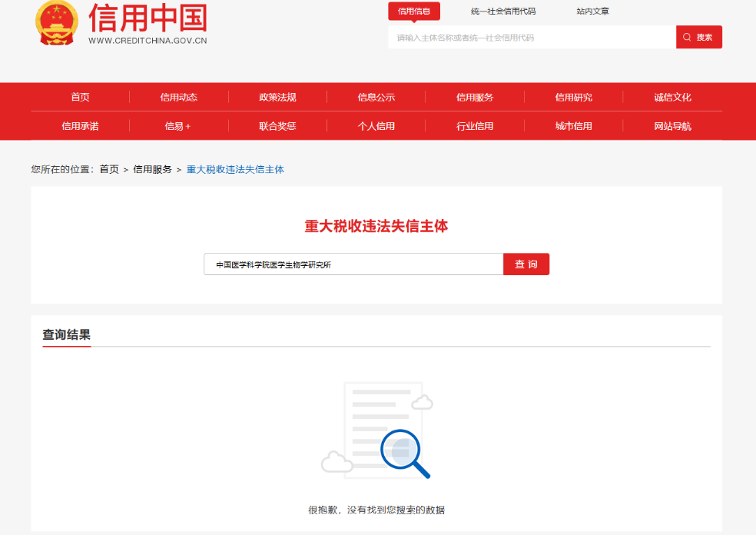Click the red 查询 button
The height and width of the screenshot is (535, 756).
526,264
